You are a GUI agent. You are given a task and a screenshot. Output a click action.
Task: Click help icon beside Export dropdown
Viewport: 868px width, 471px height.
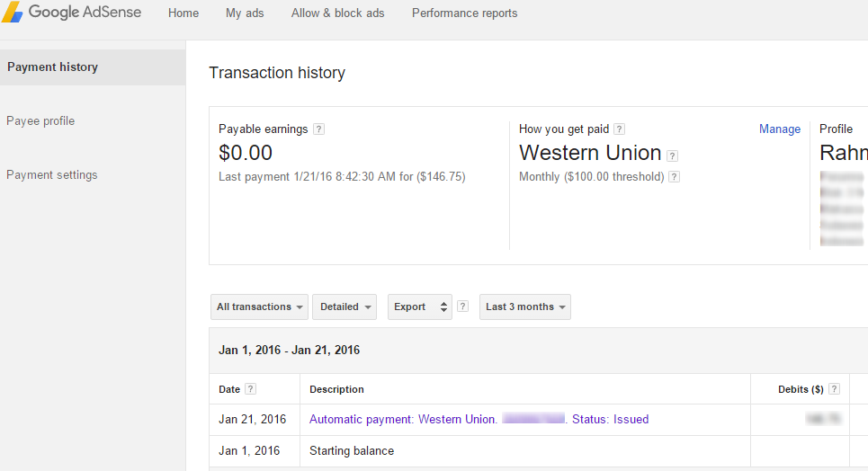click(462, 307)
